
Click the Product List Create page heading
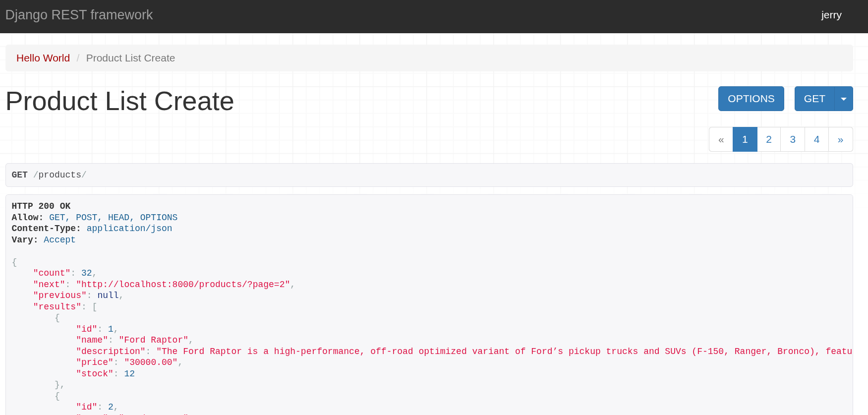[119, 101]
